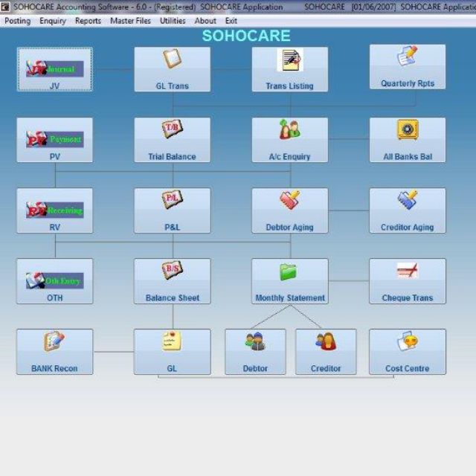Click the Debtor Aging icon
Screen dimensions: 476x476
tap(289, 201)
